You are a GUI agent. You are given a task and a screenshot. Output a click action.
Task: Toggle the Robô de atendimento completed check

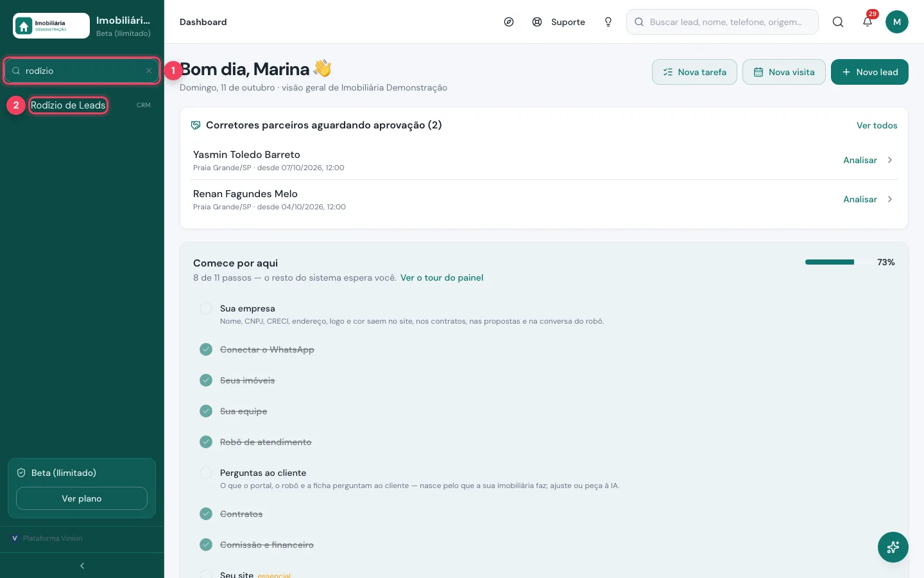click(x=206, y=442)
